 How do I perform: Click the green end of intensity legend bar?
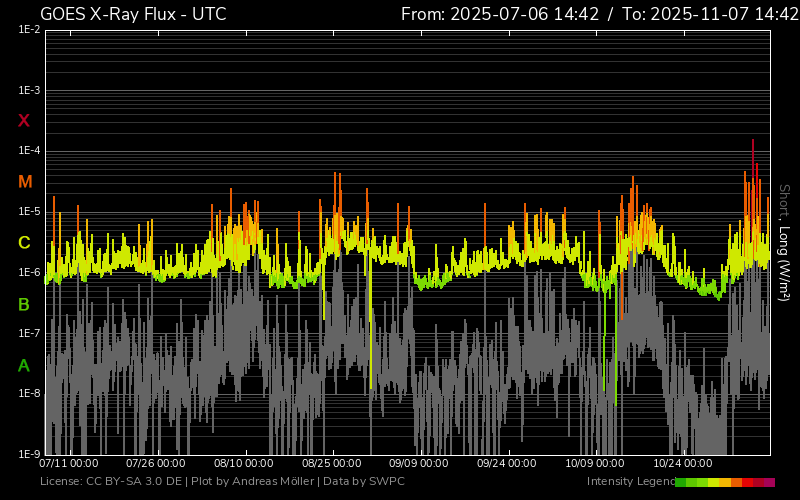click(x=681, y=482)
